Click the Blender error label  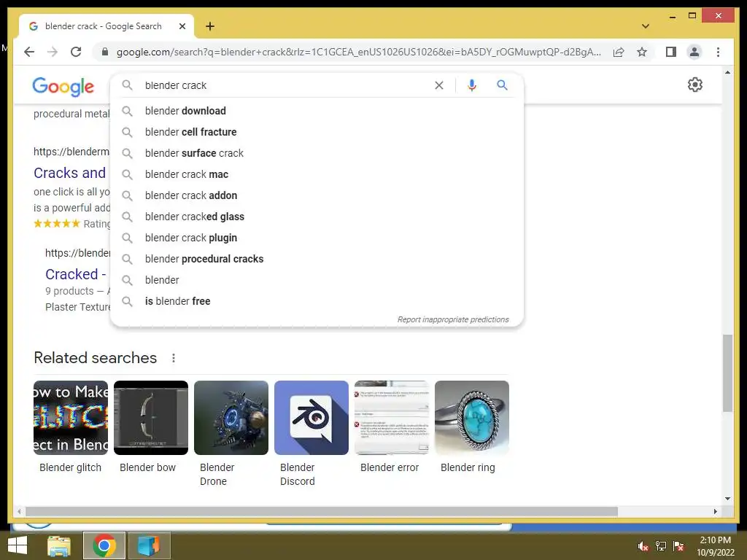(390, 467)
